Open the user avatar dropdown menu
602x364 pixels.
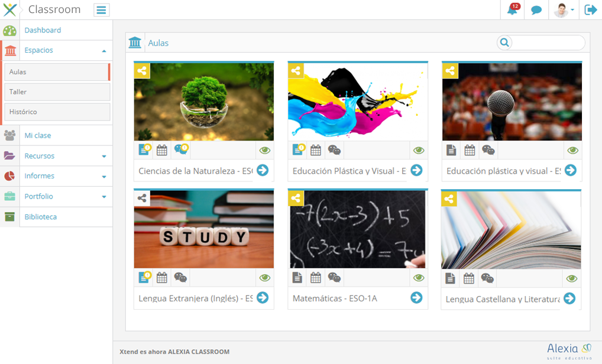tap(564, 10)
